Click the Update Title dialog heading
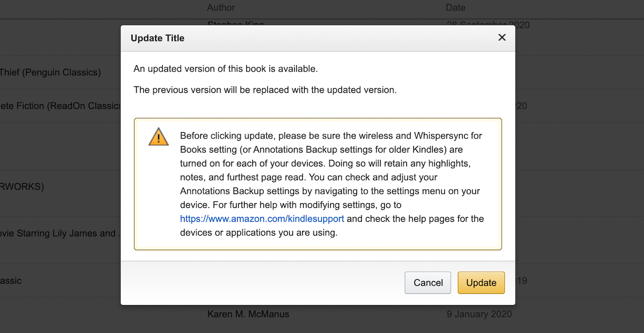This screenshot has width=644, height=333. pos(157,38)
